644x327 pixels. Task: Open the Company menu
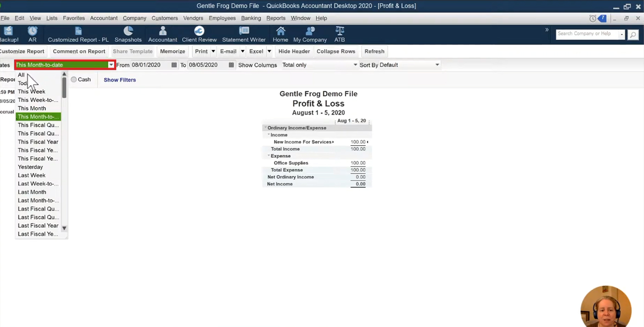pyautogui.click(x=134, y=18)
